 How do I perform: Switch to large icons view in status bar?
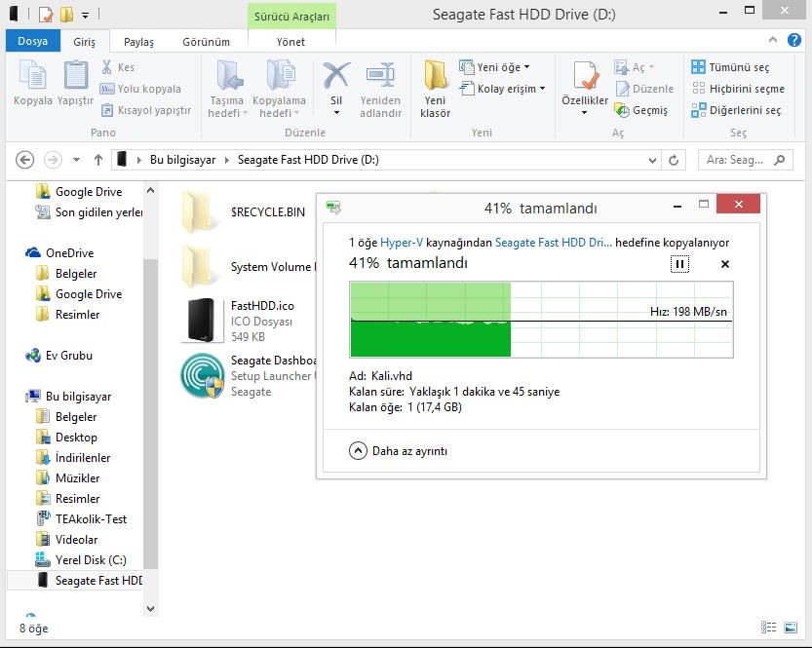(791, 628)
